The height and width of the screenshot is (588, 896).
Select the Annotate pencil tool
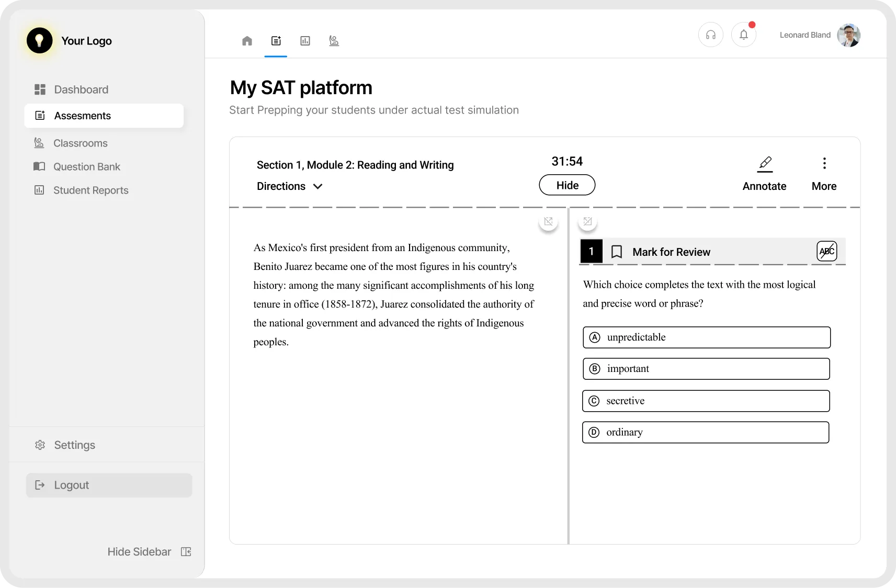(765, 174)
